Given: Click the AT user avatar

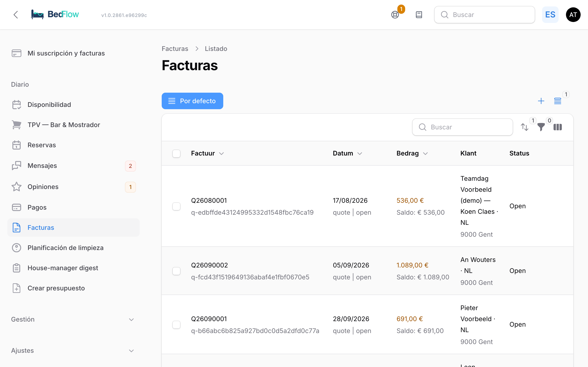Looking at the screenshot, I should (x=573, y=15).
